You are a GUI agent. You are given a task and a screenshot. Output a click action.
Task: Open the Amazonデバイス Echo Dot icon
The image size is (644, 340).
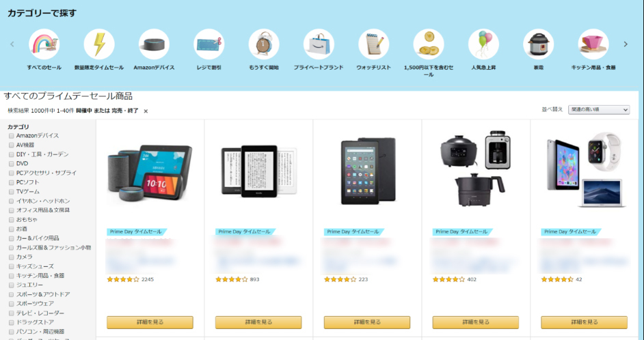click(x=154, y=44)
